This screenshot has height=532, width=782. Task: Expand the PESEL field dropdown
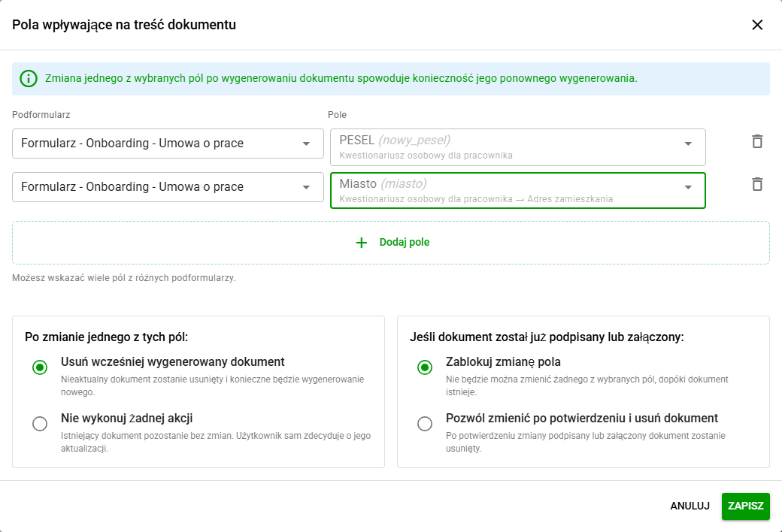[x=517, y=147]
